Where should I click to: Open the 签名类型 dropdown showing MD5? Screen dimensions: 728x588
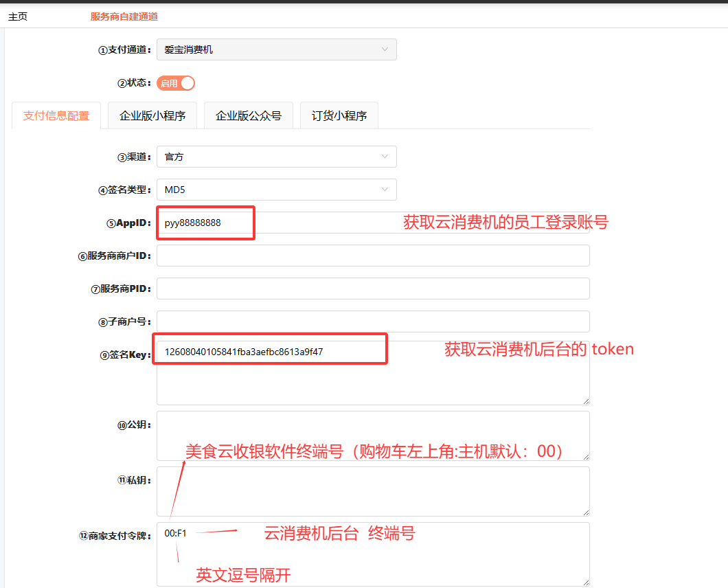[276, 190]
